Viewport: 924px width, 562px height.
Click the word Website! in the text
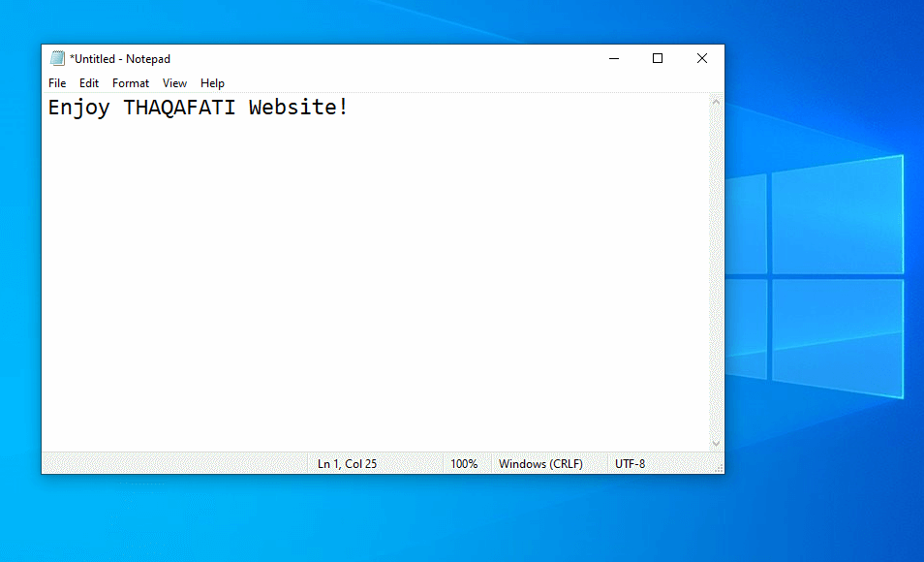click(298, 108)
